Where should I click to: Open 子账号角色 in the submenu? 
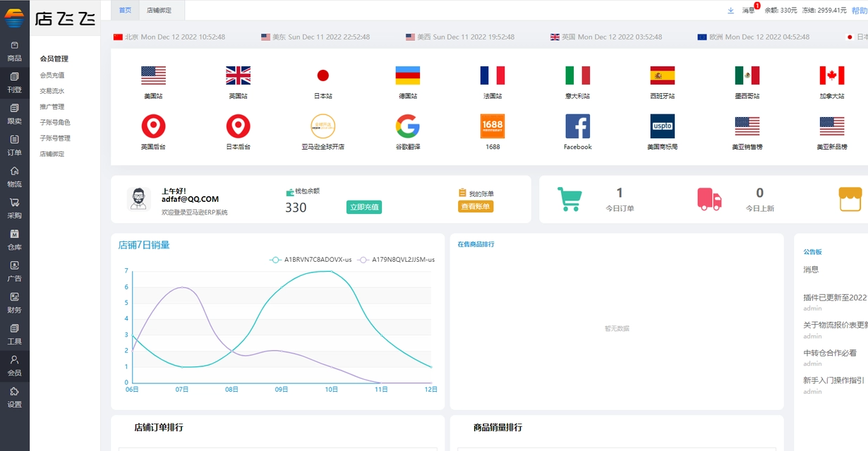55,122
